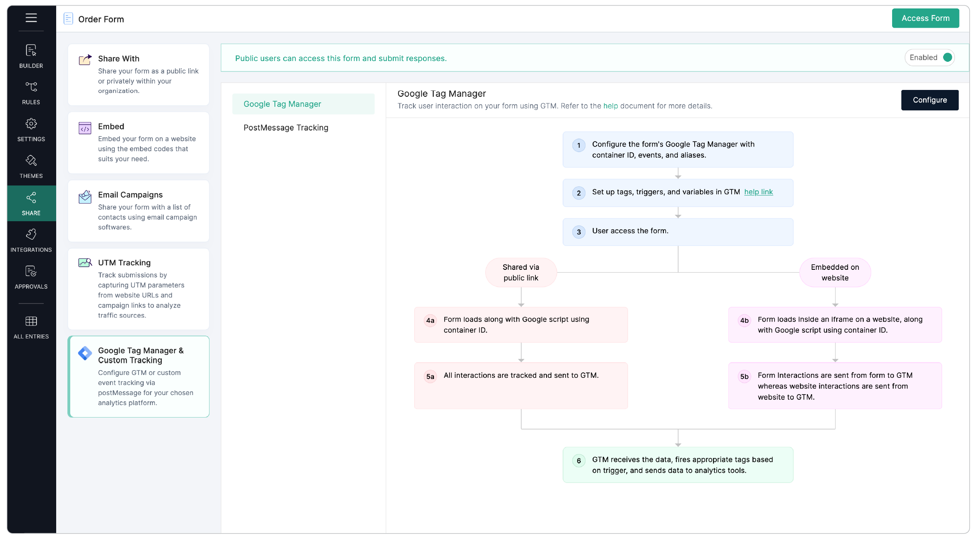Switch to the Themes section
The width and height of the screenshot is (980, 546).
[31, 166]
